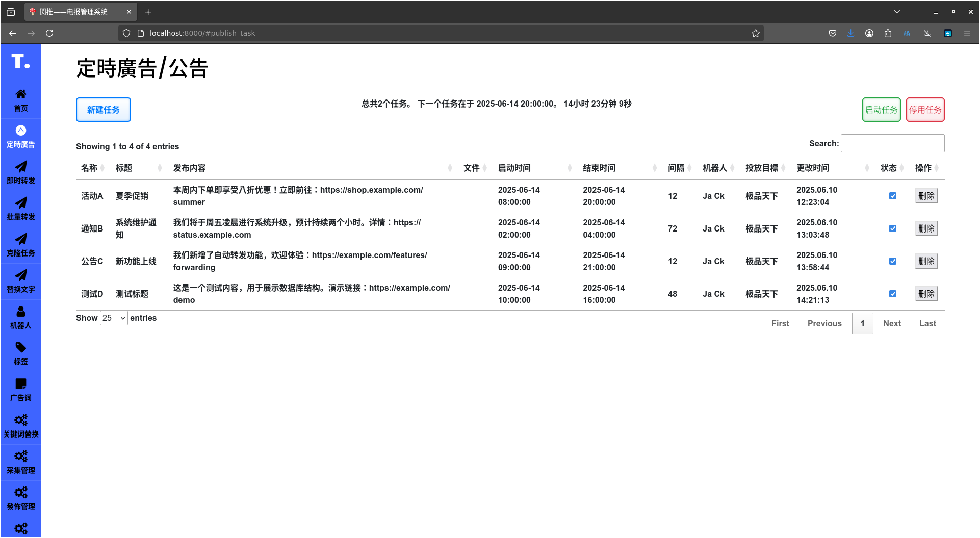The width and height of the screenshot is (980, 538).
Task: Click the 新建任务 button
Action: point(104,110)
